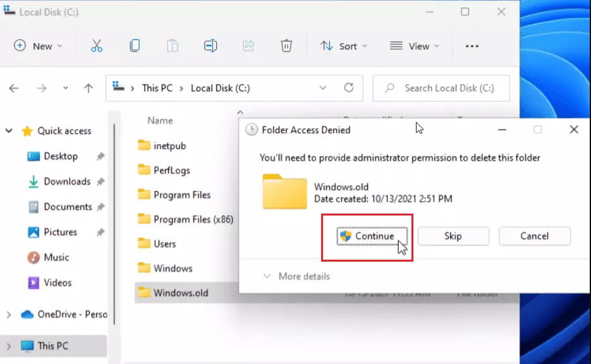Go forward with the right arrow
Viewport: 591px width, 364px height.
(42, 88)
